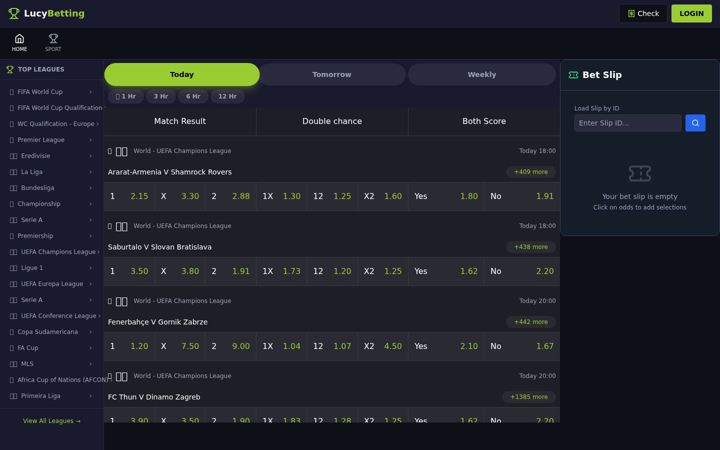Expand UEFA Europa League entry
This screenshot has width=720, height=450.
51,284
